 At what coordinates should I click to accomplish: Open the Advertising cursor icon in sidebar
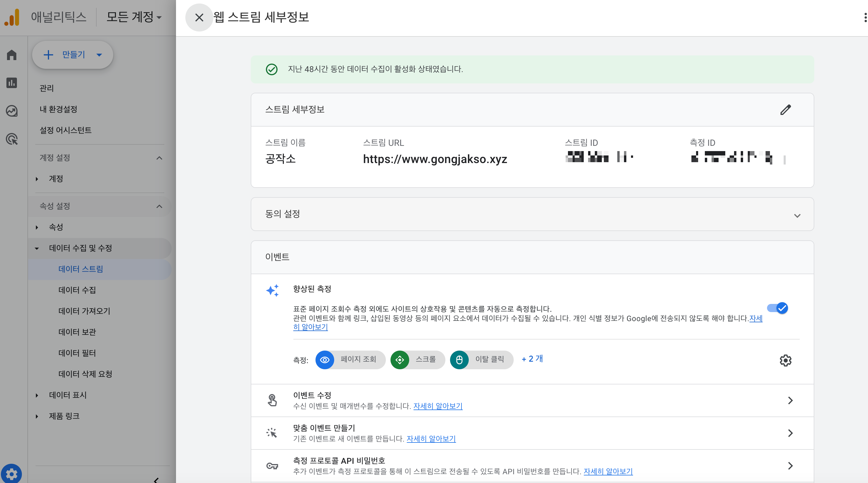pos(12,139)
